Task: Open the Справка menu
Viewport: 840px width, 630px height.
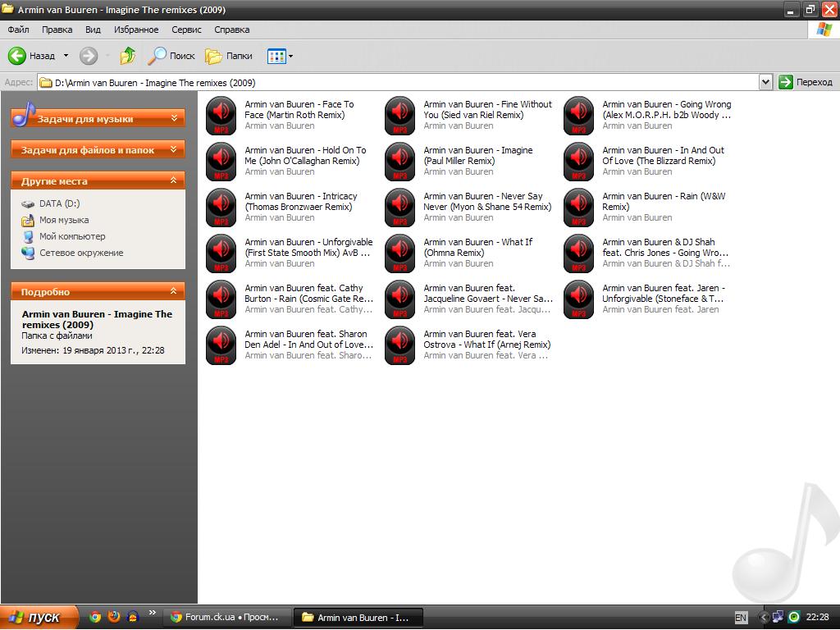Action: pos(232,30)
